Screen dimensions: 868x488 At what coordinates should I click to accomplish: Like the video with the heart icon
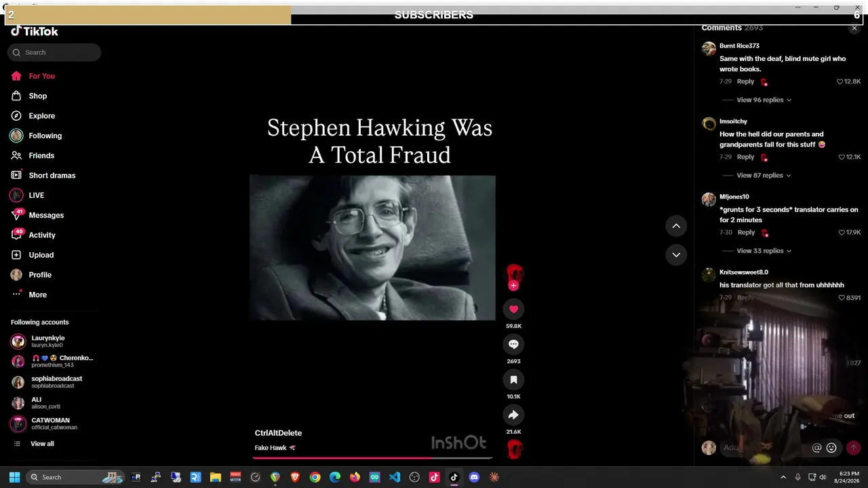[x=513, y=309]
